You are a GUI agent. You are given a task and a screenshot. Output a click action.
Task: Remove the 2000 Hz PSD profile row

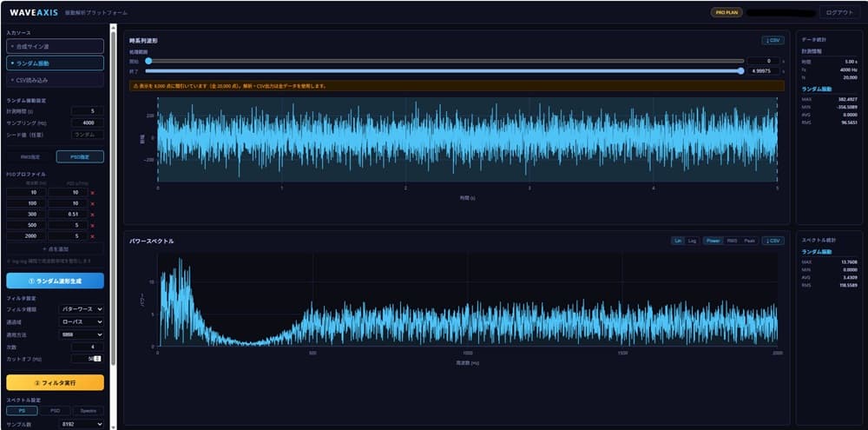click(93, 236)
